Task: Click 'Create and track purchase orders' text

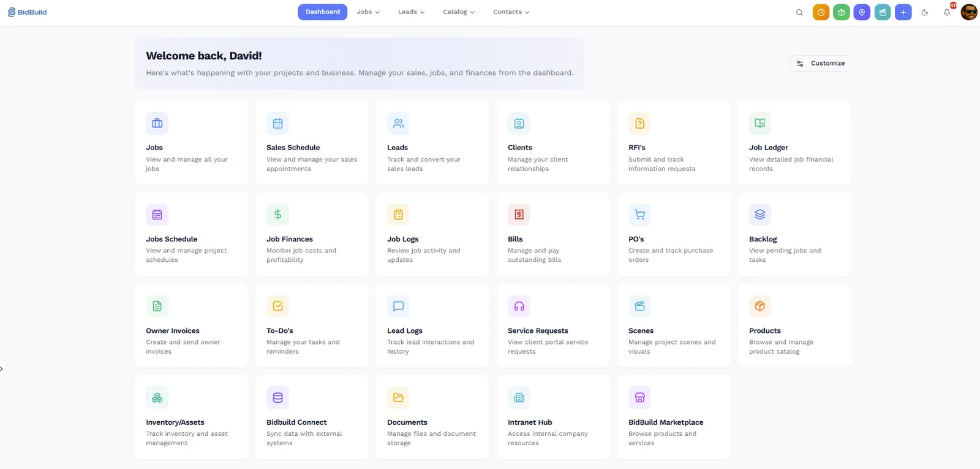Action: 671,255
